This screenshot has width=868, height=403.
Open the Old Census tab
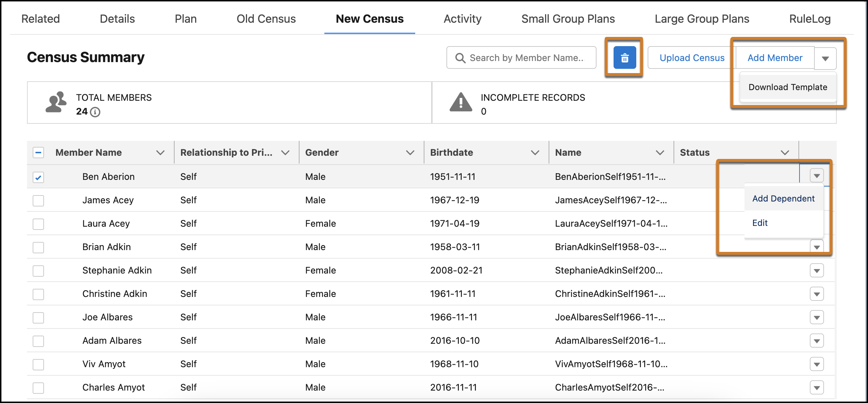coord(266,19)
